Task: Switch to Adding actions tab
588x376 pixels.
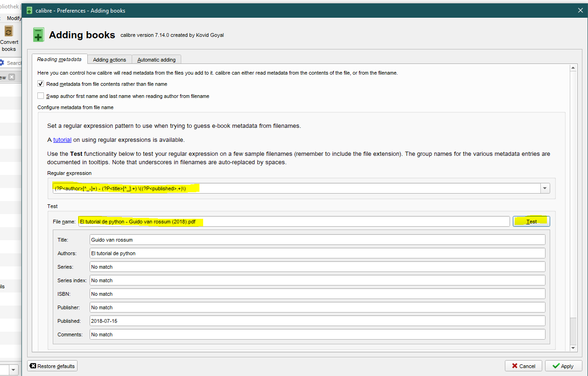Action: pos(109,60)
